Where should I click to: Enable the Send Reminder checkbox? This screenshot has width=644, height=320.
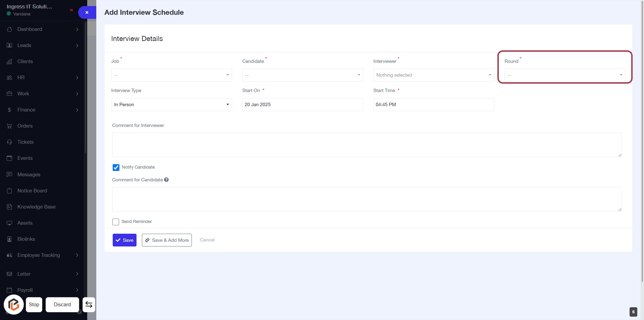[116, 222]
